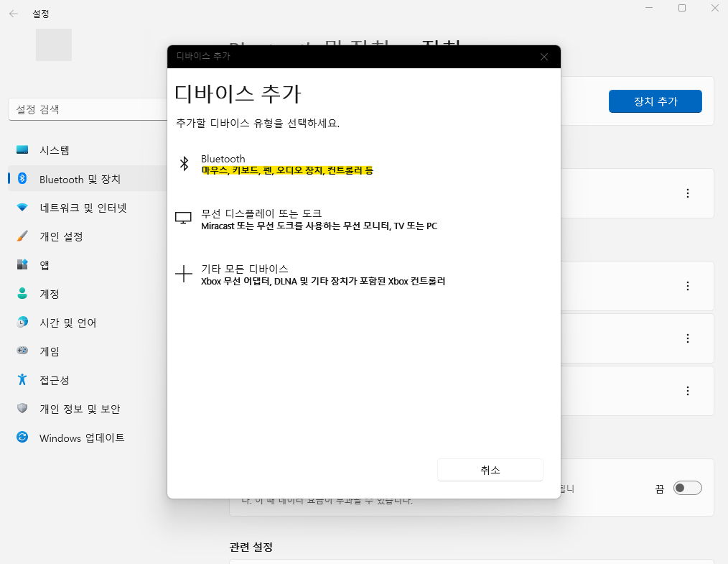
Task: Click the accessibility figure icon
Action: 22,379
